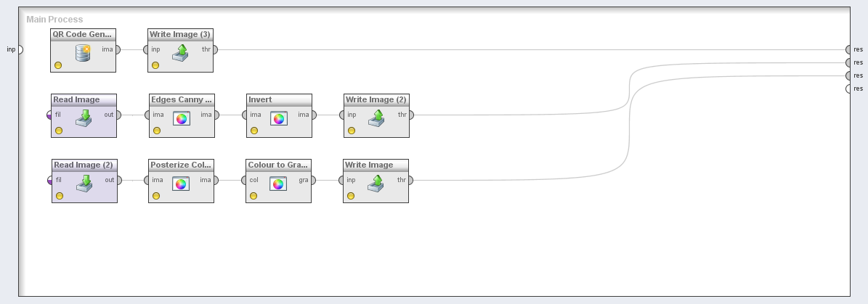Viewport: 868px width, 304px height.
Task: Click the Posterize Colours operator icon
Action: click(182, 184)
